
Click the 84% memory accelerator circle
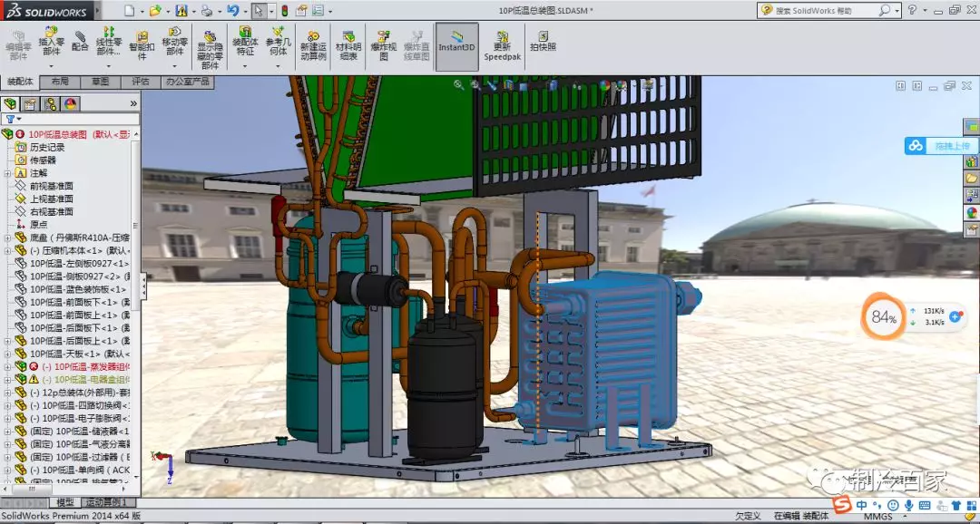click(x=884, y=317)
